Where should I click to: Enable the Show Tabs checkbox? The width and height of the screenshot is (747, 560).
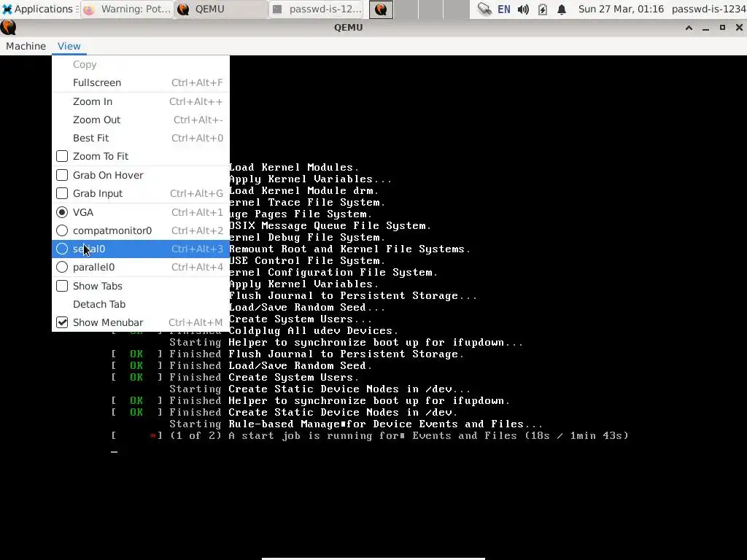coord(62,286)
